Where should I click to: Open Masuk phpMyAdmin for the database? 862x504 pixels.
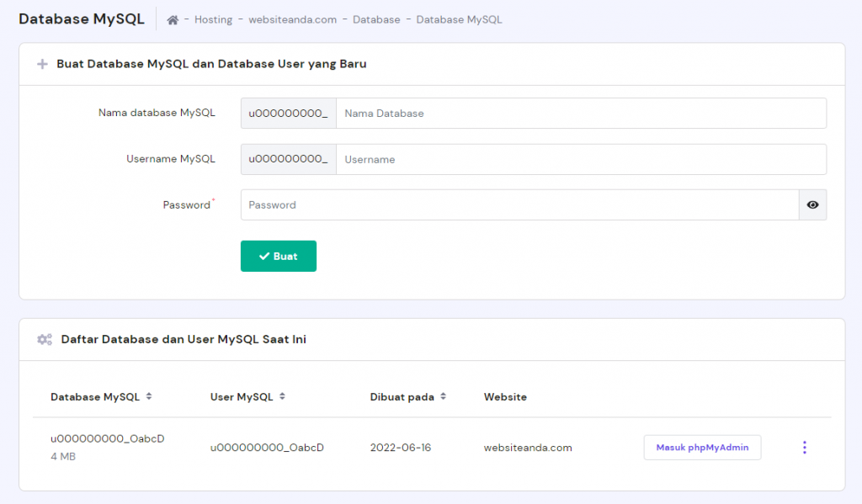[702, 448]
